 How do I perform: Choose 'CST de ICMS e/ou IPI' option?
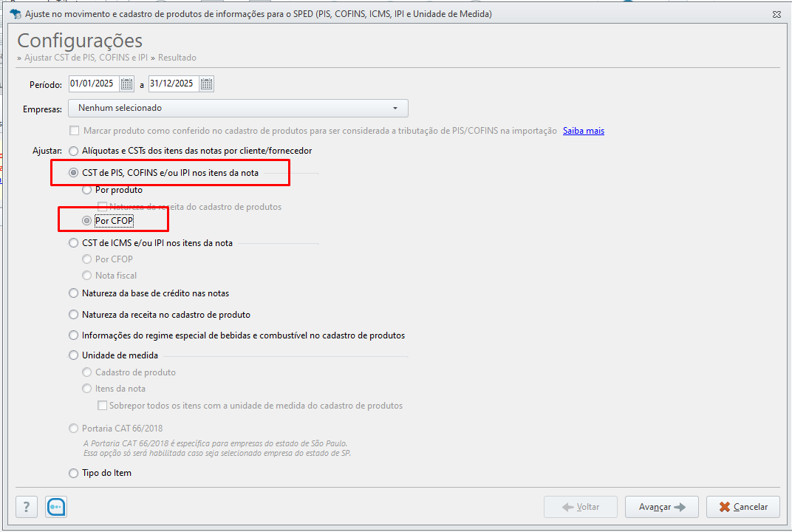point(74,243)
